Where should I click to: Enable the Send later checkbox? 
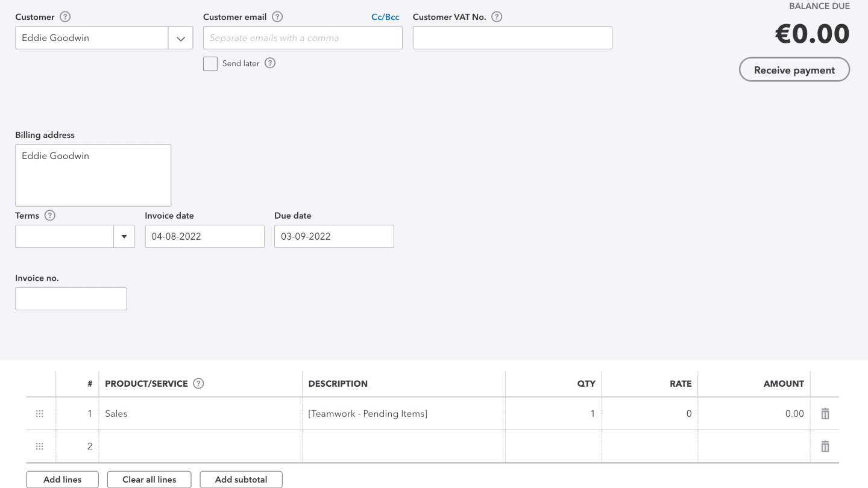coord(210,64)
